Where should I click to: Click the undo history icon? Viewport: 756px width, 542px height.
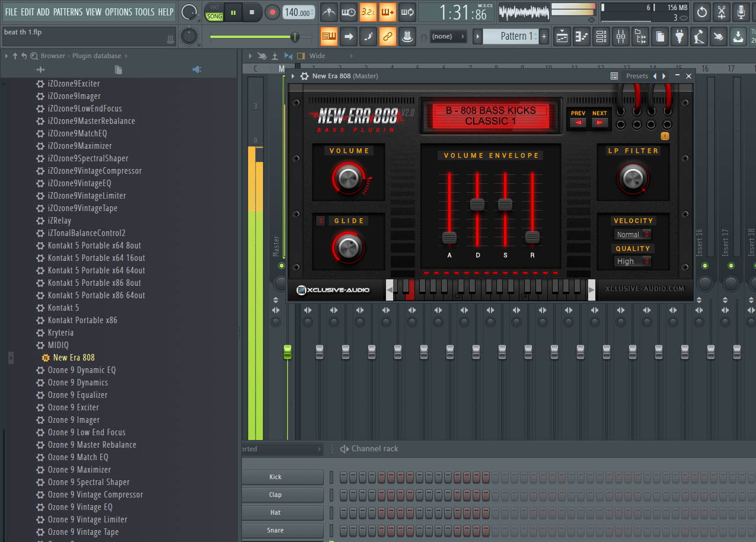point(702,12)
